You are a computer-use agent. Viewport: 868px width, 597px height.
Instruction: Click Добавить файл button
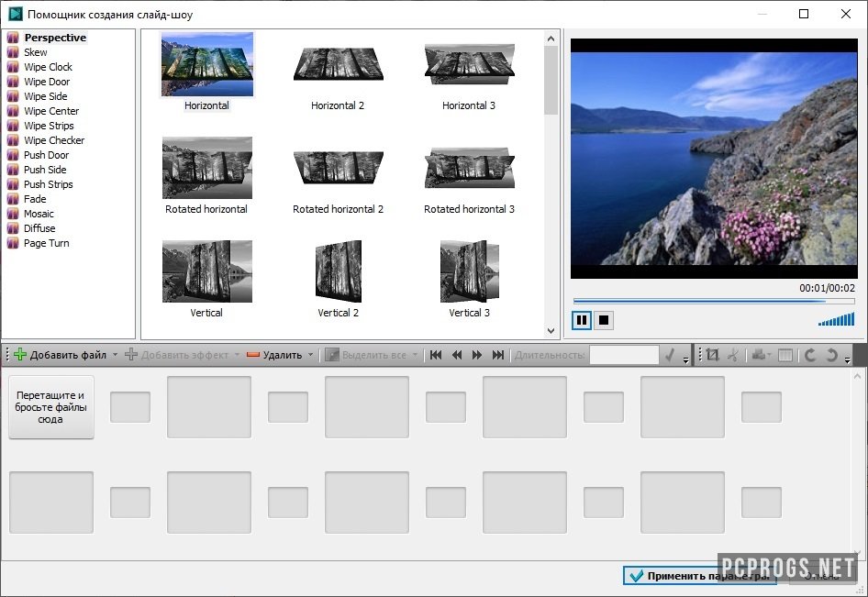[60, 355]
